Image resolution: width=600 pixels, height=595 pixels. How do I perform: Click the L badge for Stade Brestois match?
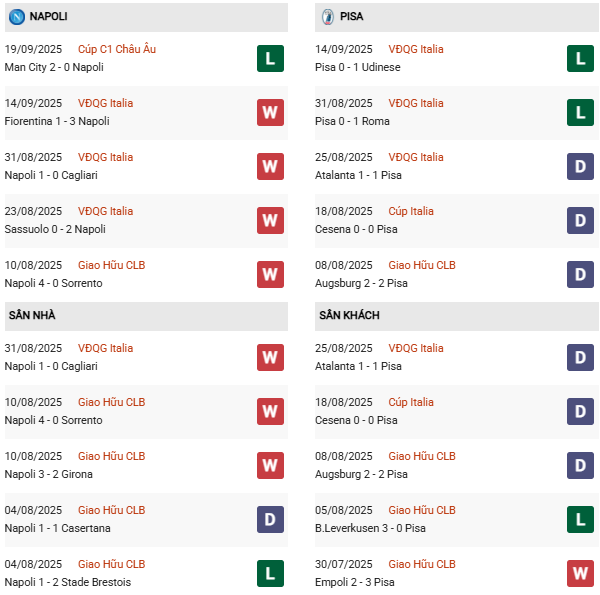pyautogui.click(x=270, y=573)
